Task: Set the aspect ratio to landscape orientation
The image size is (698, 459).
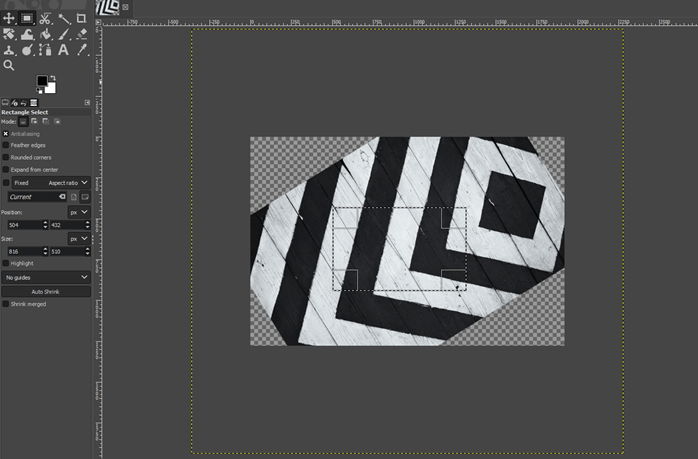Action: coord(85,197)
